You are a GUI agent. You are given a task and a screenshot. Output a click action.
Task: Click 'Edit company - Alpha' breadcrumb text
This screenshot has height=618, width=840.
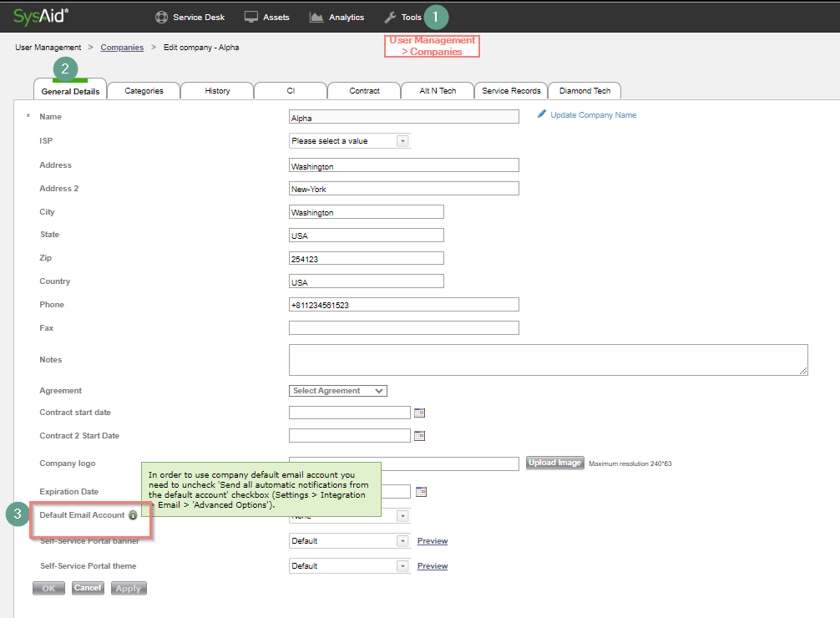pyautogui.click(x=201, y=47)
